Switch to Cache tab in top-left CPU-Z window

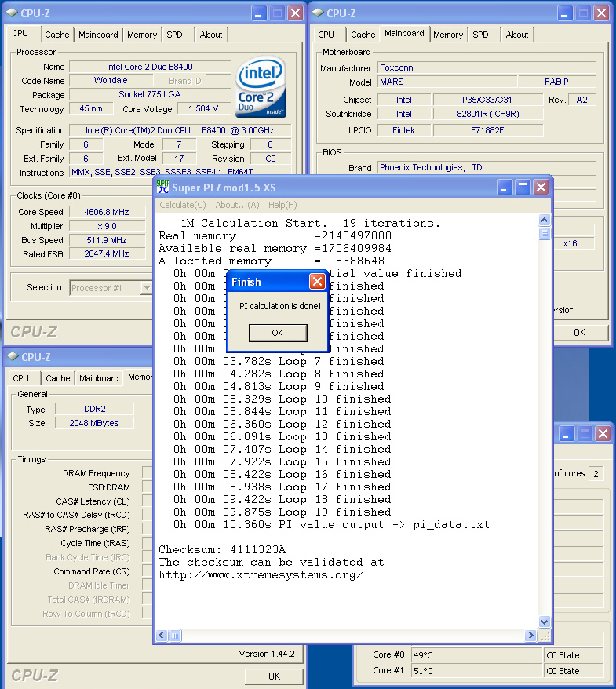57,35
